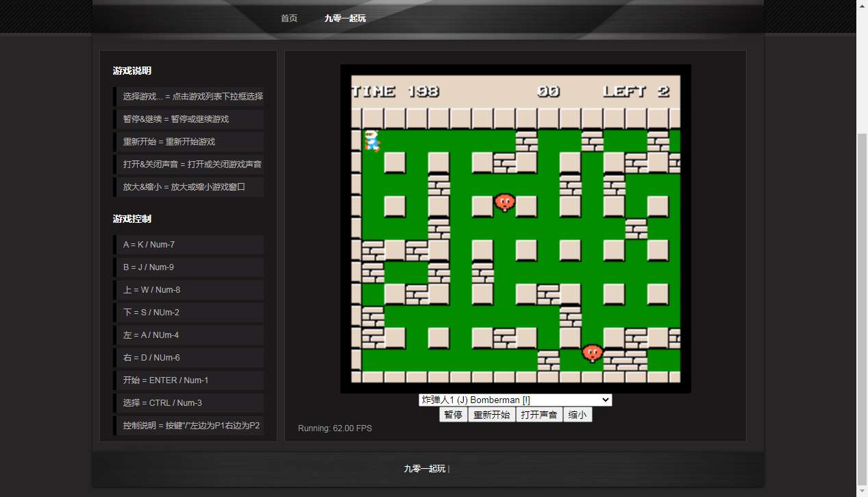The width and height of the screenshot is (868, 497).
Task: Click the 上 = W / Num-8 row
Action: 188,290
